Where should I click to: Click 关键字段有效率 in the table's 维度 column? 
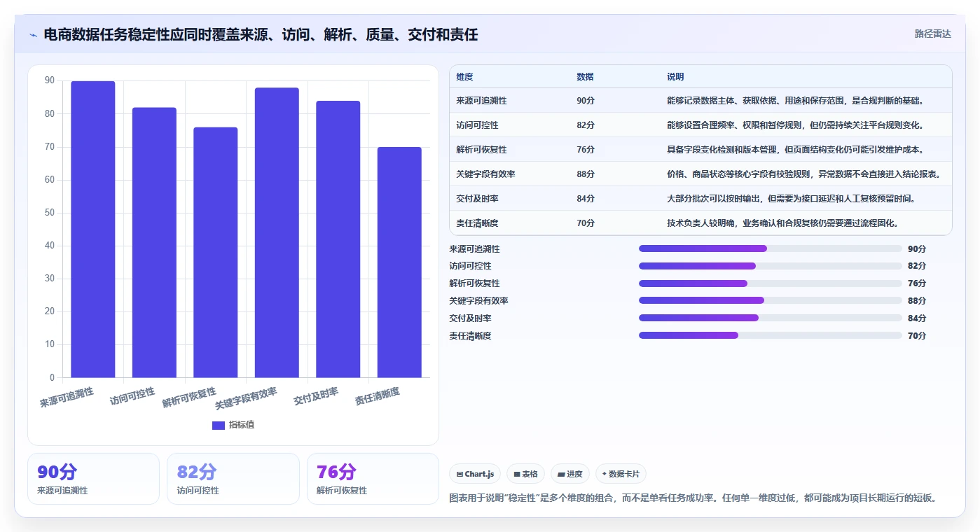click(485, 174)
